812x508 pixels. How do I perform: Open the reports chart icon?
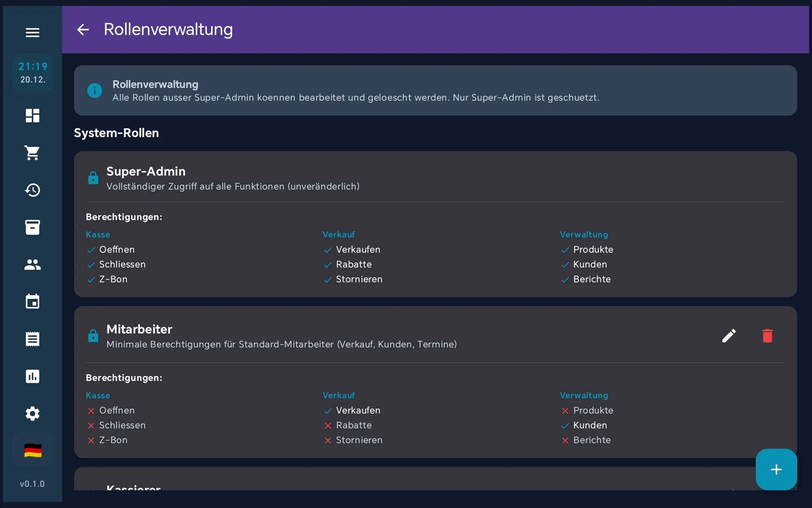pos(33,376)
